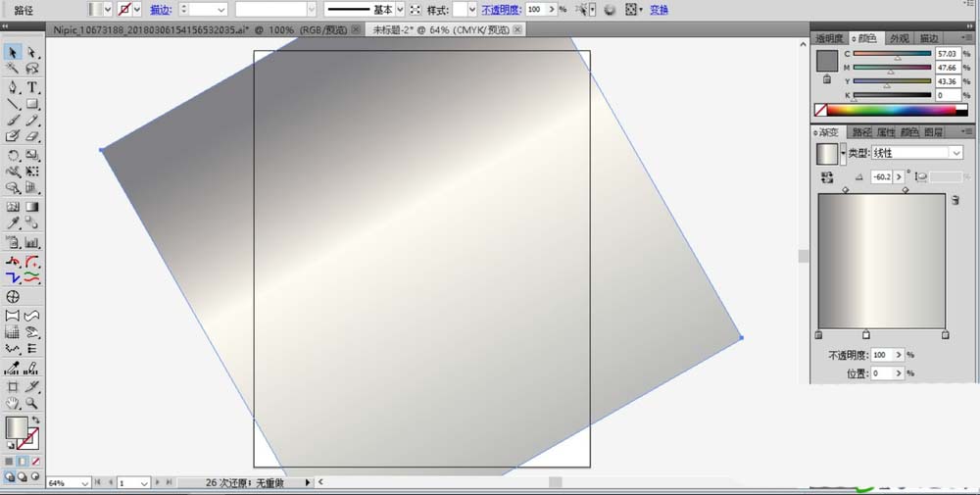980x495 pixels.
Task: Click the 描边 link in control bar
Action: click(161, 10)
